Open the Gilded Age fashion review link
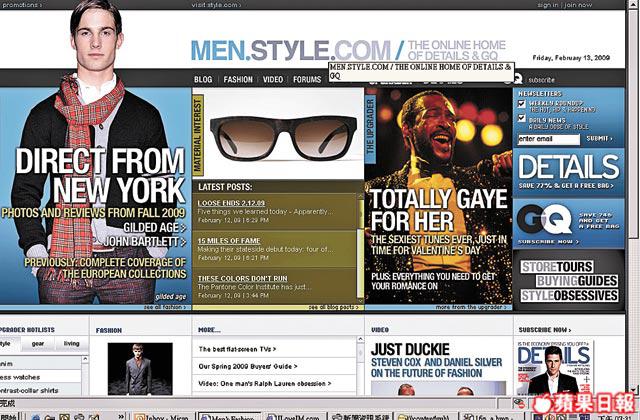The height and width of the screenshot is (420, 640). [x=154, y=227]
